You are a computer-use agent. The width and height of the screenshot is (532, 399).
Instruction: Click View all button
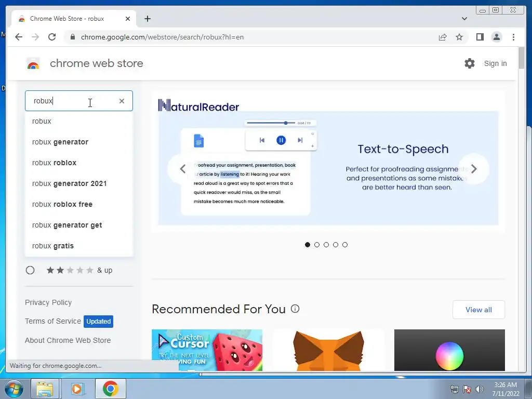(x=478, y=310)
